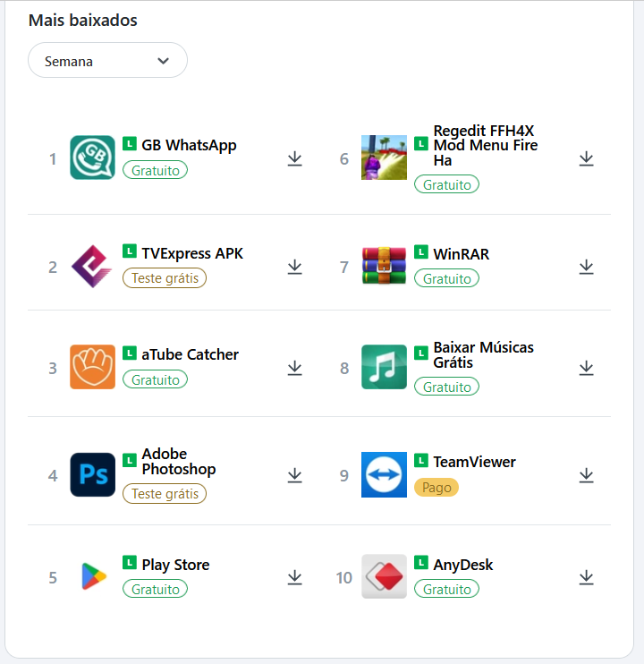The image size is (644, 664).
Task: Click Gratuito tag under Regedit FFH4X
Action: 446,184
